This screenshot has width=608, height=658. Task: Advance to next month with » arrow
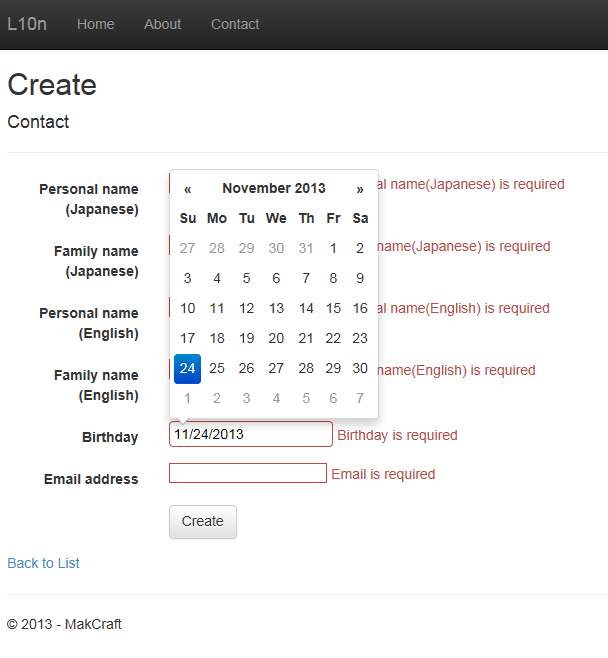(x=360, y=189)
